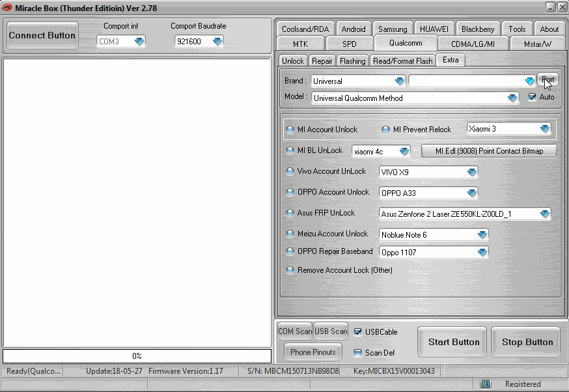Click the Ready(Qualco... status bar entry
The height and width of the screenshot is (392, 569).
point(33,371)
